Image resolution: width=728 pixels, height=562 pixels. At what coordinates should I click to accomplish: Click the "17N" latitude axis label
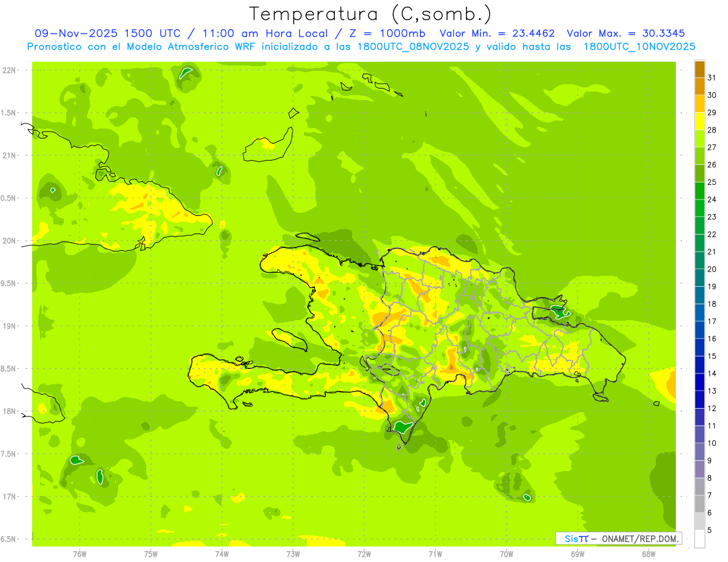[11, 497]
